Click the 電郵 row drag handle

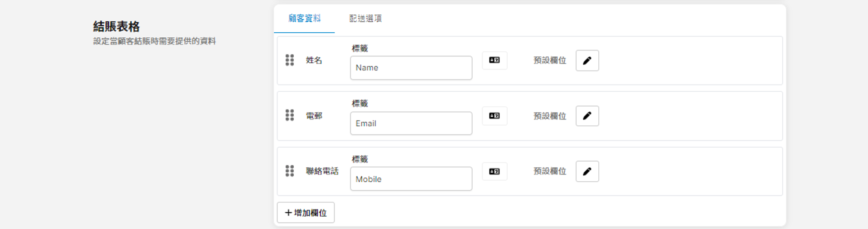point(290,115)
